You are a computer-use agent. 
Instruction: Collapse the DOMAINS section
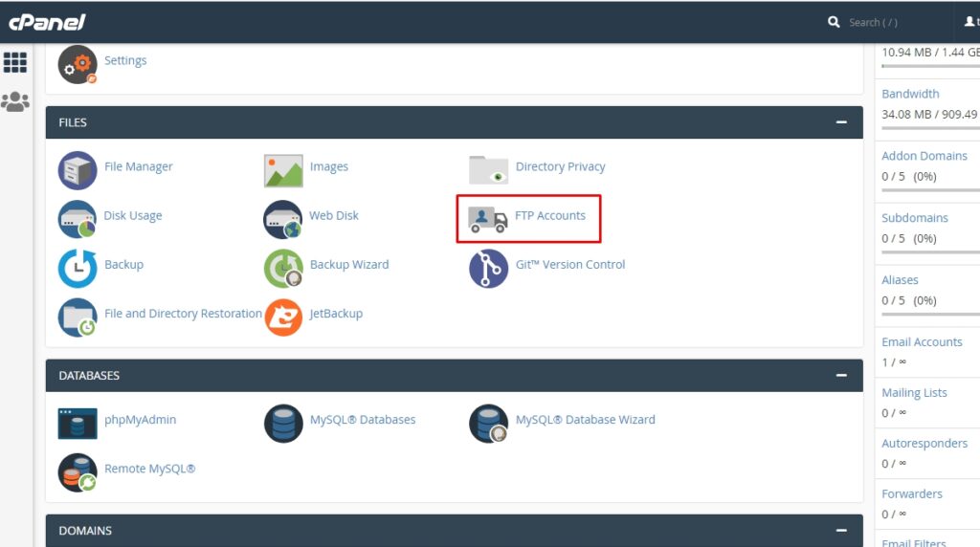[x=841, y=531]
